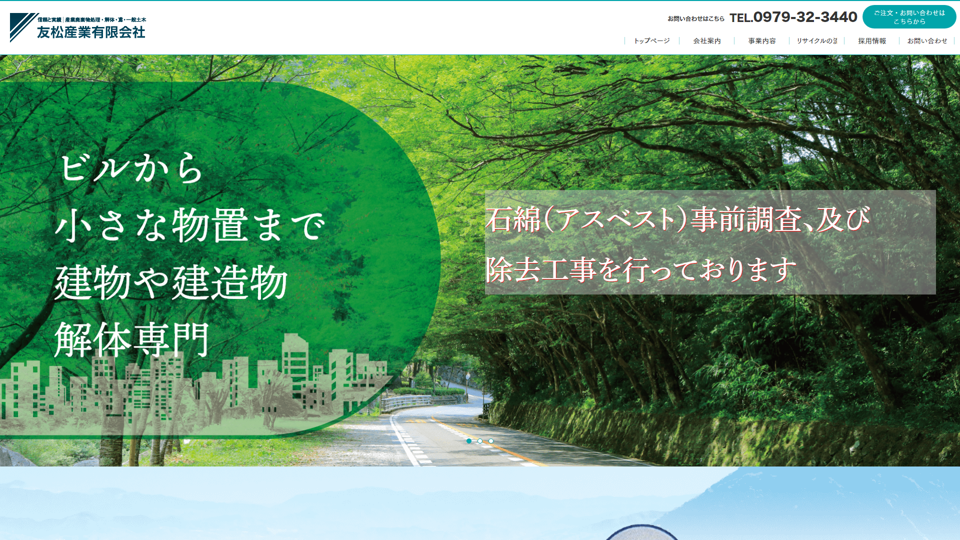Click the striped company logo emblem

point(22,27)
